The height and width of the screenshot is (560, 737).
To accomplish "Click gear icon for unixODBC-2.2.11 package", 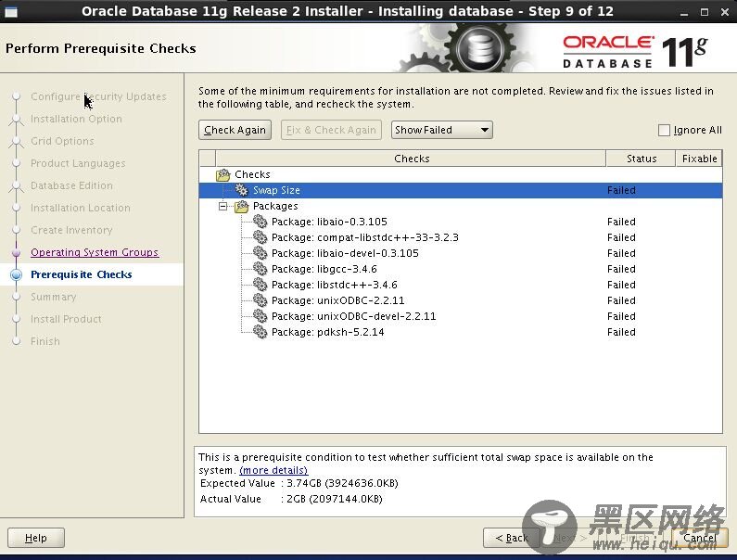I will pos(260,300).
